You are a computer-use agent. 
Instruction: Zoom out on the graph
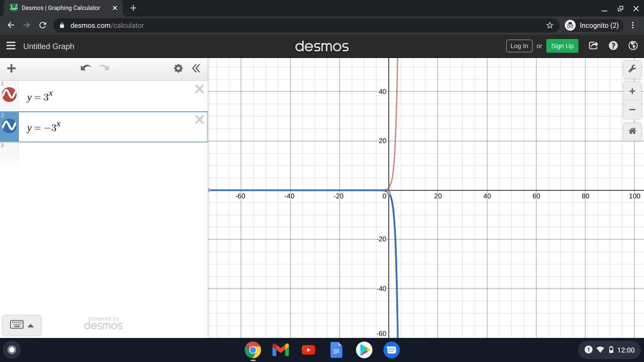pyautogui.click(x=632, y=109)
